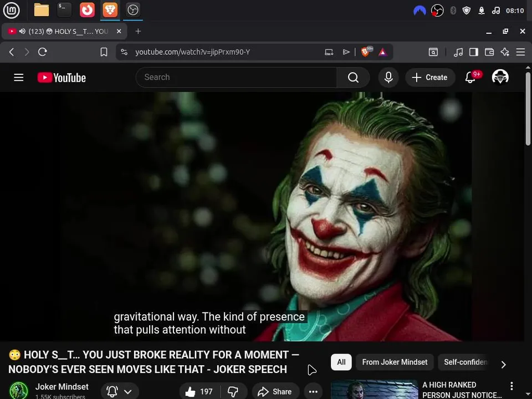
Task: Go to YouTube home via logo
Action: tap(62, 78)
